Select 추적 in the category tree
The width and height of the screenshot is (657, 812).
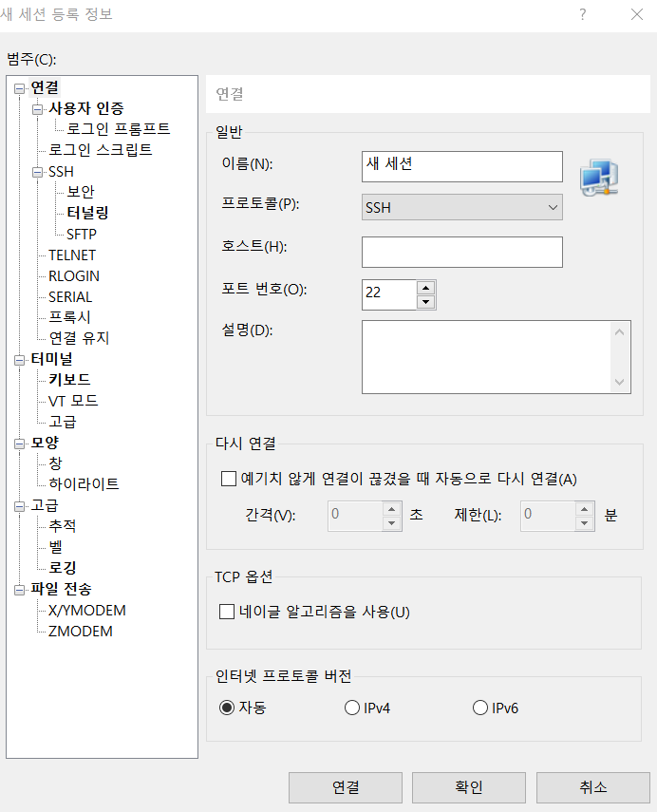click(x=62, y=525)
